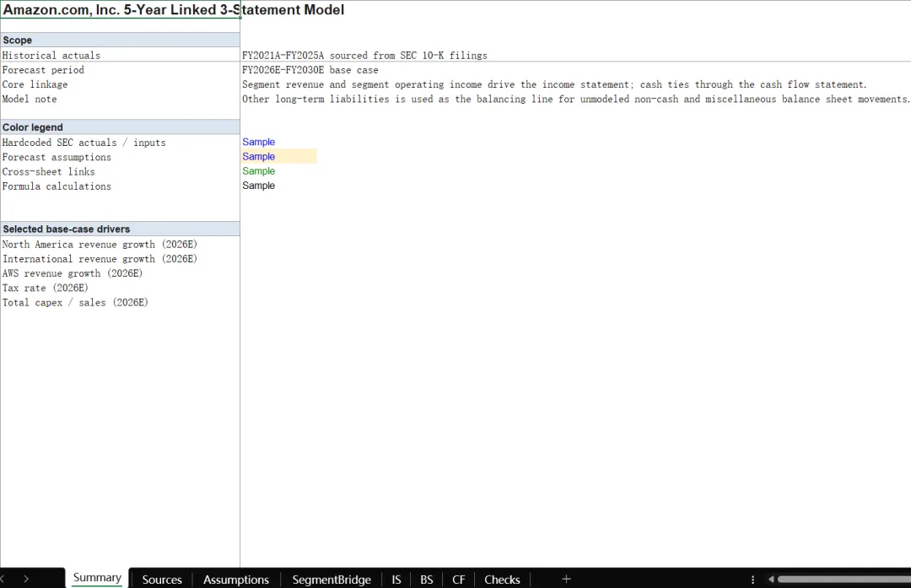
Task: Click the next sheet navigation arrow
Action: click(26, 579)
